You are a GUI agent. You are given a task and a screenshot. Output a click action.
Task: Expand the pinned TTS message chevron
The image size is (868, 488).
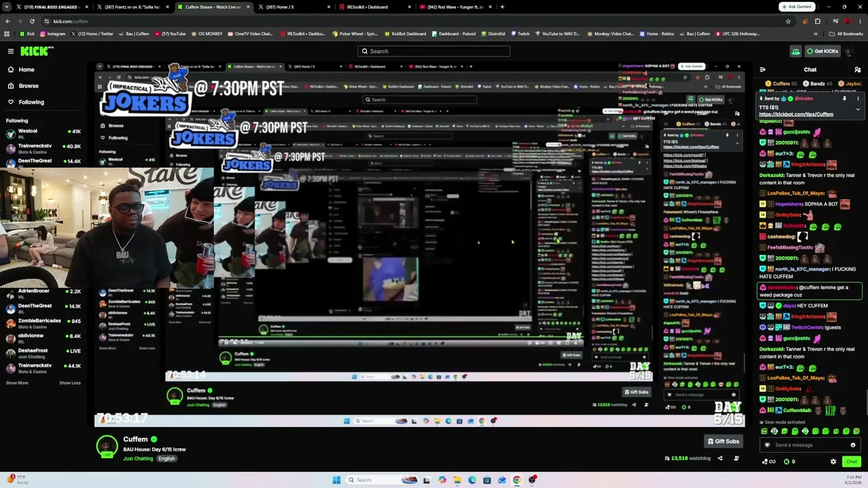click(x=858, y=109)
